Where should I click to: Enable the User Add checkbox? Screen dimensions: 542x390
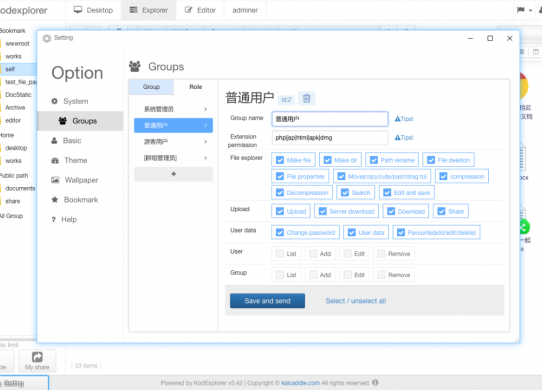313,254
